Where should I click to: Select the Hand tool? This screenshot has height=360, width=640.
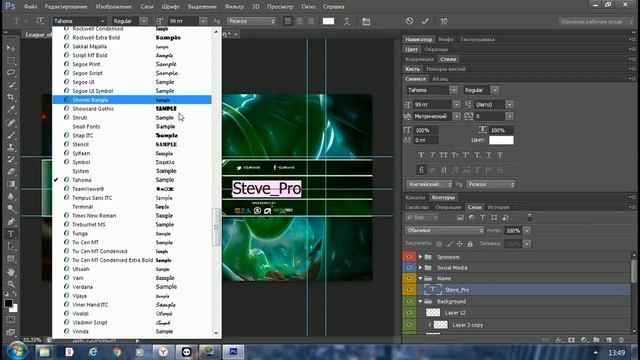pos(11,271)
